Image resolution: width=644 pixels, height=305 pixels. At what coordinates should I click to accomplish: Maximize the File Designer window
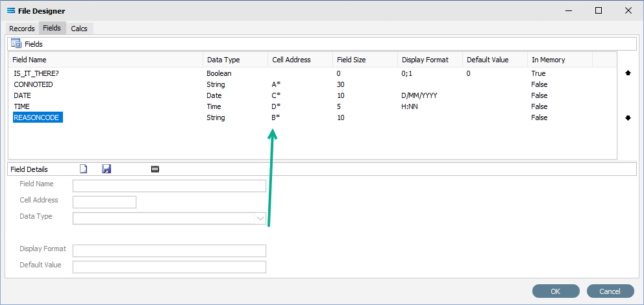point(599,10)
